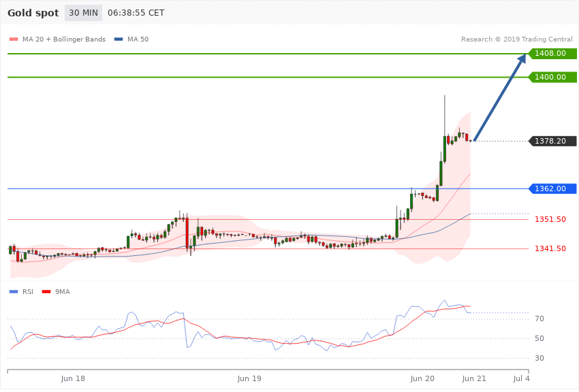The width and height of the screenshot is (579, 392).
Task: Click the Jun 21 date axis label
Action: 474,378
